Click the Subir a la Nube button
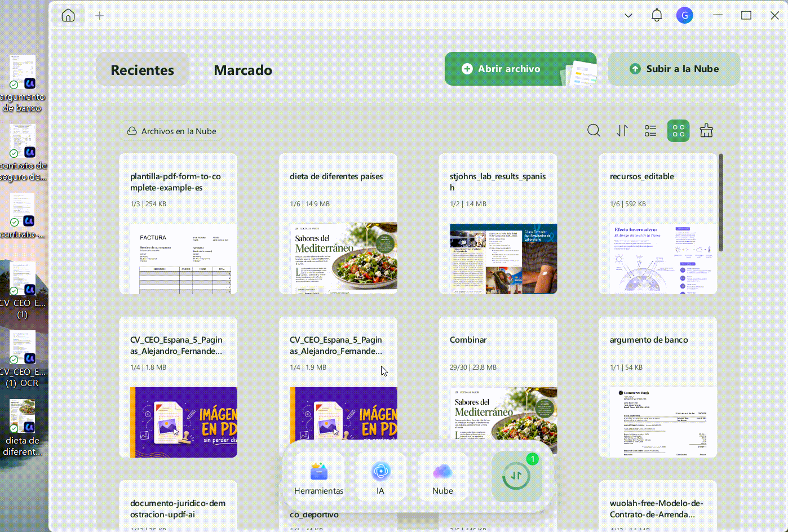 tap(674, 69)
